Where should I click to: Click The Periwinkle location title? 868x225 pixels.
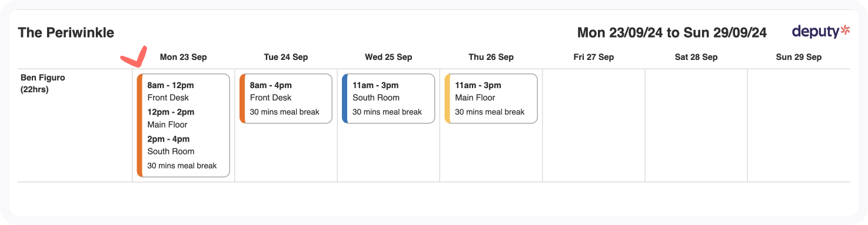point(66,32)
